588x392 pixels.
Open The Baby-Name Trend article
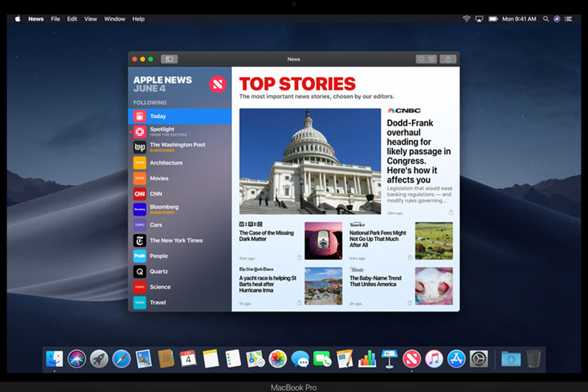376,281
